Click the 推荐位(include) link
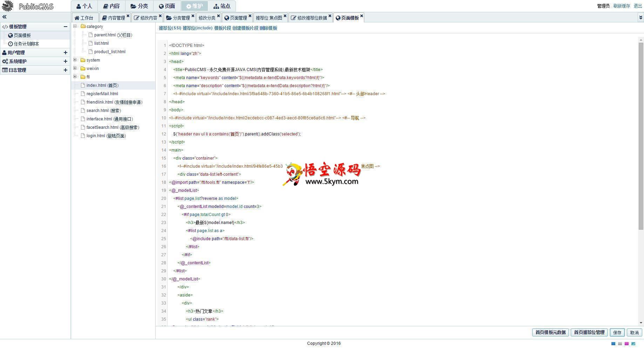 coord(197,28)
